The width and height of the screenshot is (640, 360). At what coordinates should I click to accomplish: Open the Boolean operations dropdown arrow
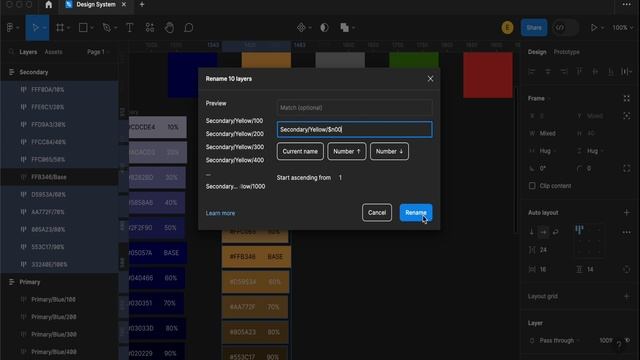point(353,27)
